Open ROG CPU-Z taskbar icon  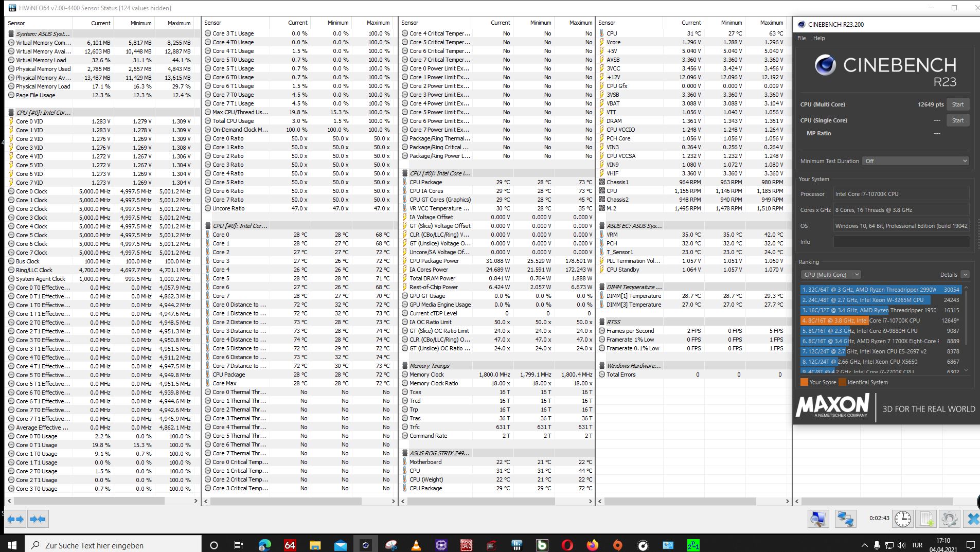point(466,545)
